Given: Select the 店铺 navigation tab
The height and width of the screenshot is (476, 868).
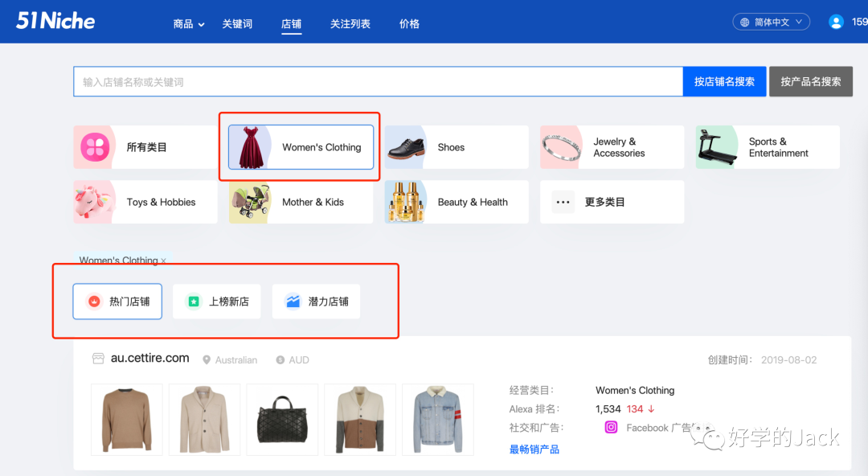Looking at the screenshot, I should coord(291,24).
